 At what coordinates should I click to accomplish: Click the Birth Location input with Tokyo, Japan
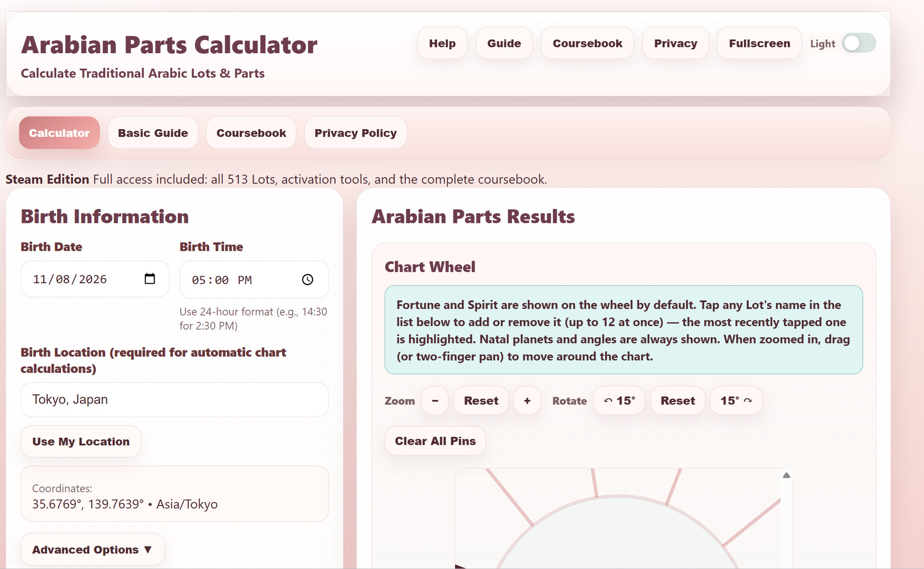click(x=174, y=399)
